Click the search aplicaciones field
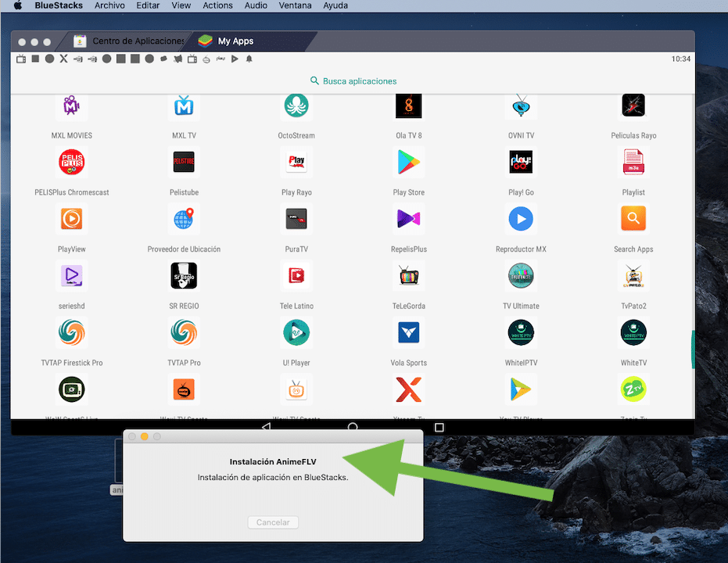The height and width of the screenshot is (563, 728). (x=353, y=81)
